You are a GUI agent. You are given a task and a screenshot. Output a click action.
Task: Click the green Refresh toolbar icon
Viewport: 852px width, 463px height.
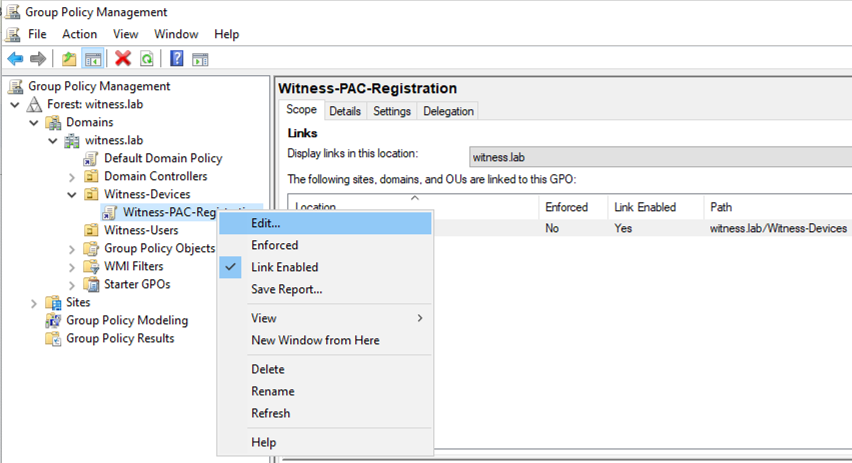147,59
